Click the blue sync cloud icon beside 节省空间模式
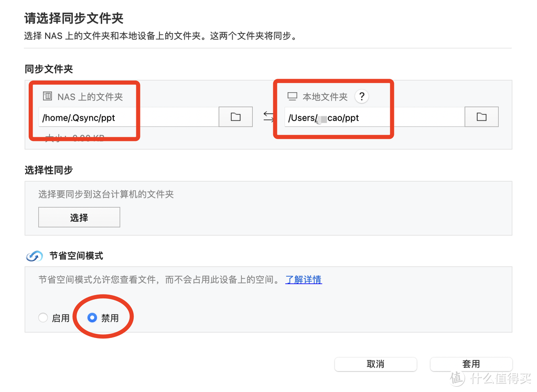Screen dimensions: 537x392 tap(33, 256)
